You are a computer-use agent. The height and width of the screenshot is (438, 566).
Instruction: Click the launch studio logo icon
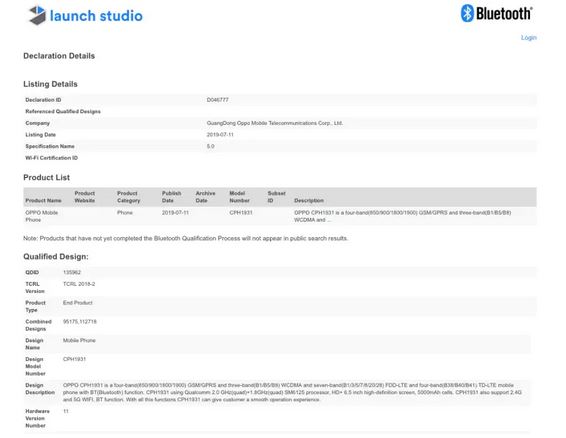click(37, 15)
